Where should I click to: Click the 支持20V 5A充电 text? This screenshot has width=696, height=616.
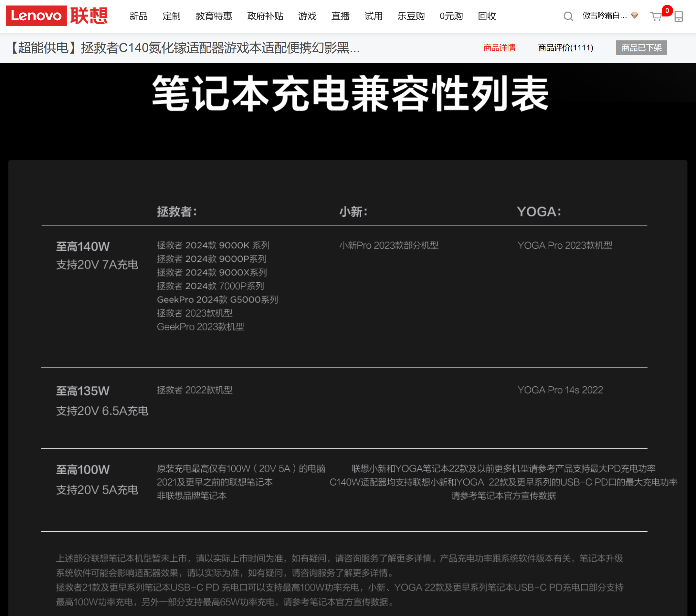tap(97, 490)
